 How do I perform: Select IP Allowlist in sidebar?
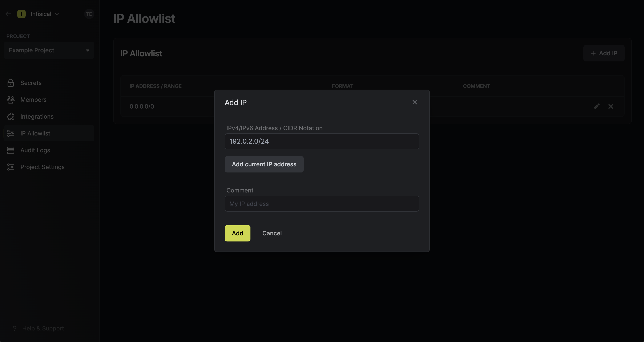tap(49, 133)
